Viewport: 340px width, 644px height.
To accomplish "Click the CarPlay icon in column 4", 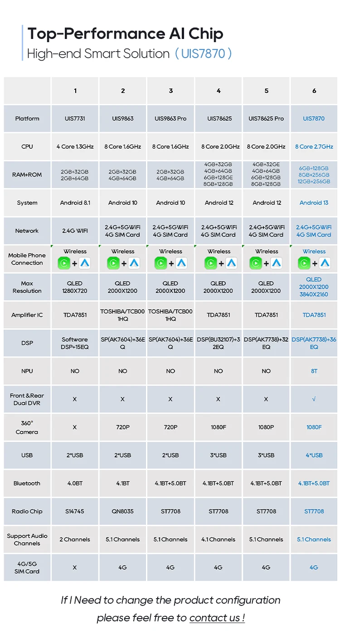I will point(211,263).
